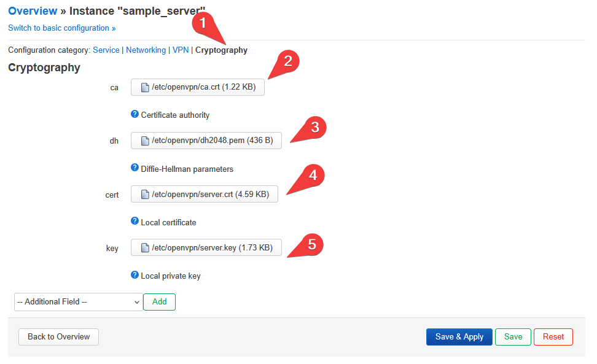Click the green Save button
Image resolution: width=597 pixels, height=364 pixels.
click(x=513, y=337)
